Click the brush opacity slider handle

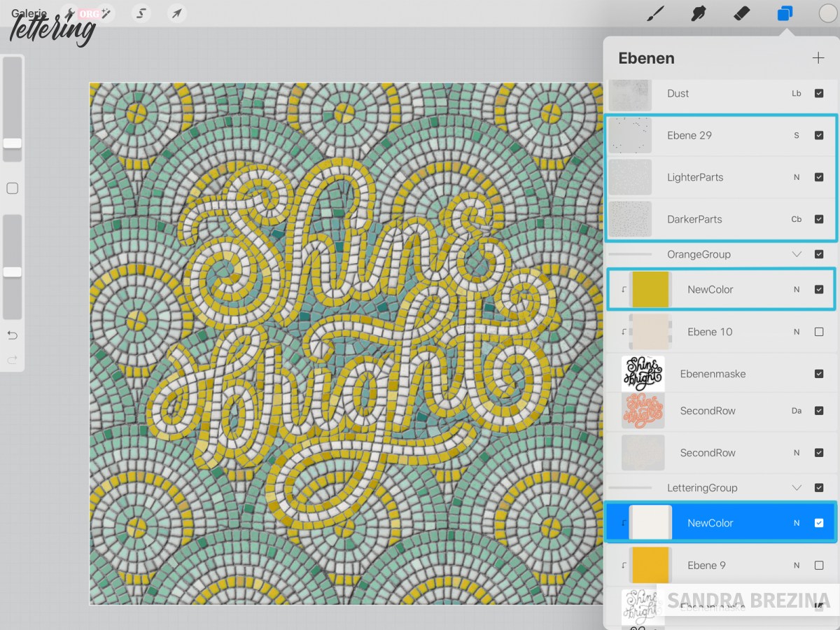(x=12, y=272)
